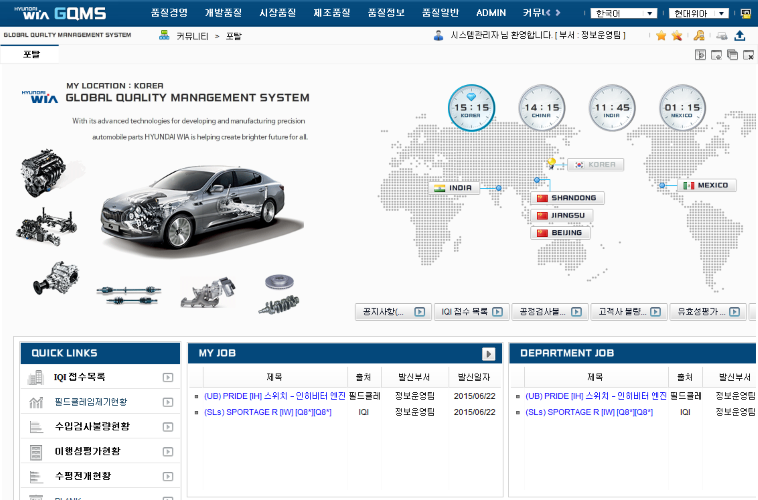Click the close tab window icon

point(748,55)
